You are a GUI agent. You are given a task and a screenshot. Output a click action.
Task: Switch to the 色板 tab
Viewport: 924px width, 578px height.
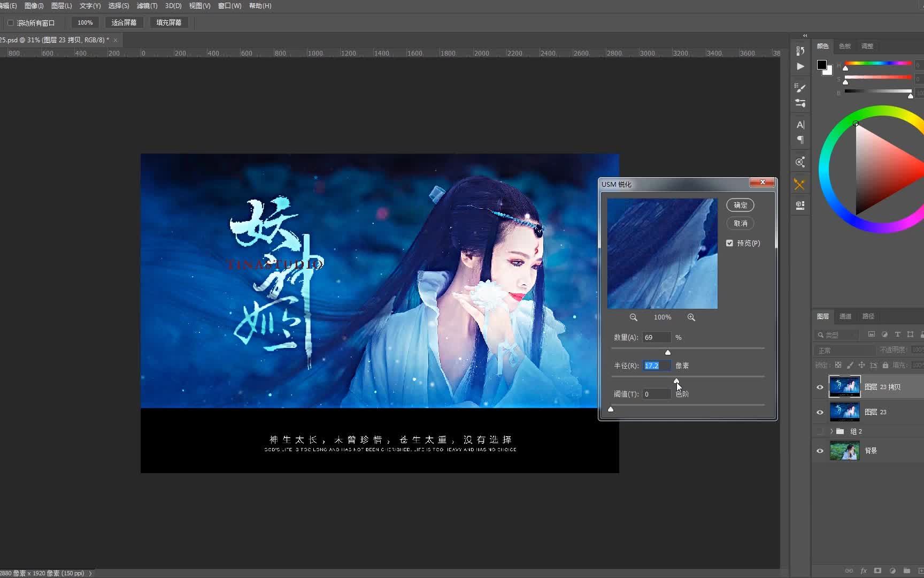tap(845, 46)
